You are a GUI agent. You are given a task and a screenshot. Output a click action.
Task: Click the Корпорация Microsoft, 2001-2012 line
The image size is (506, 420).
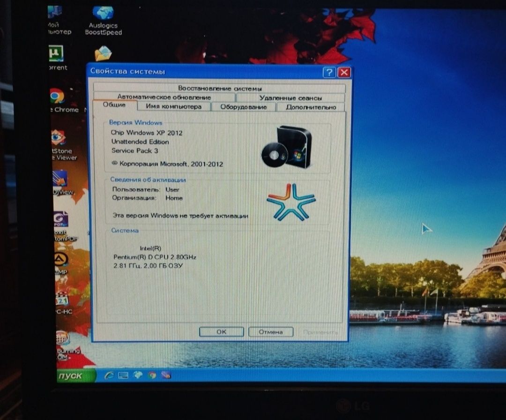pos(167,164)
